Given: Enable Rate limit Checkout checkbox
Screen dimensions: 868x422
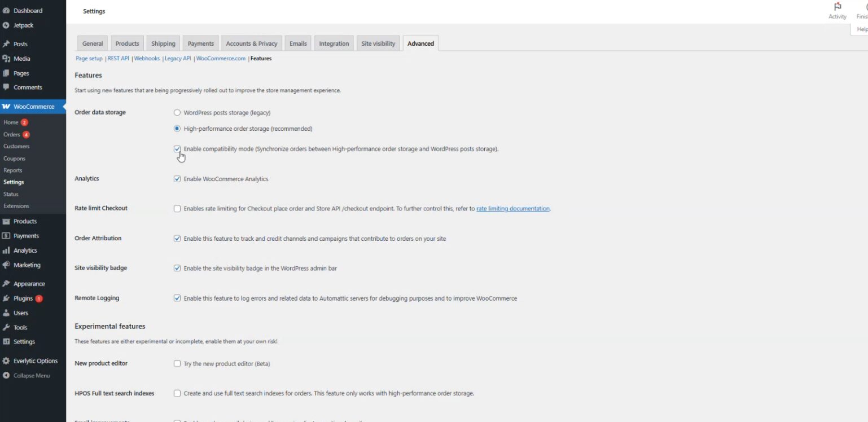Looking at the screenshot, I should pyautogui.click(x=177, y=209).
